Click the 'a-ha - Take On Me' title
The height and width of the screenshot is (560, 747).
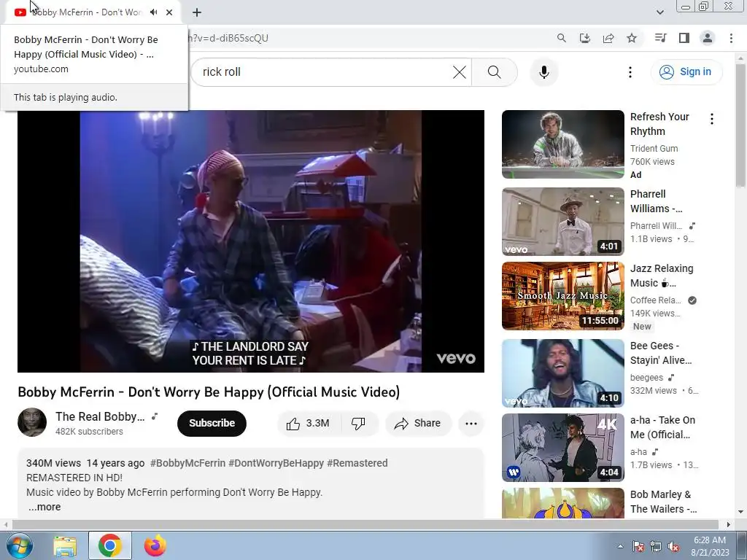[x=662, y=427]
